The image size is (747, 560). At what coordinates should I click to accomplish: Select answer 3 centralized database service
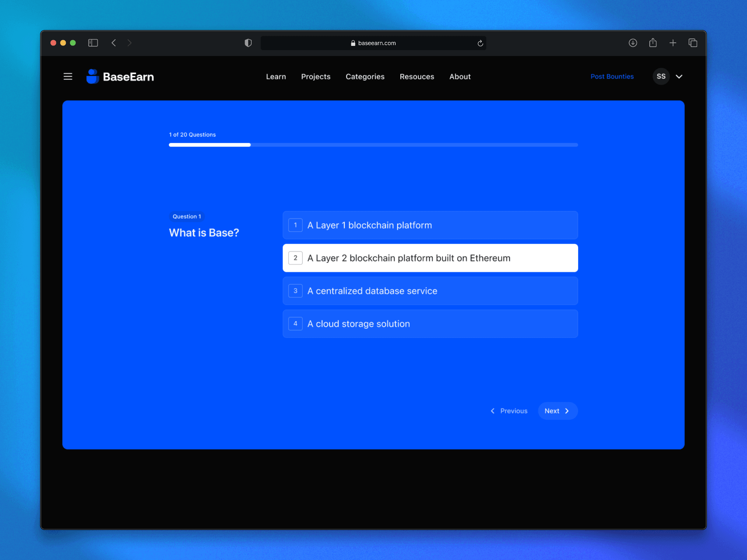pyautogui.click(x=430, y=291)
